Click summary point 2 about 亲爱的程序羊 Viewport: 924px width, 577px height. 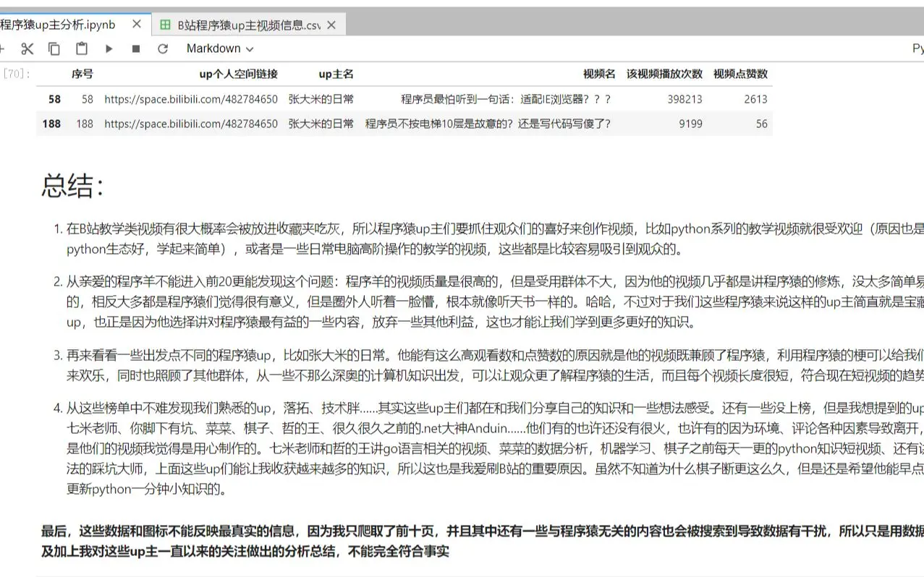(495, 302)
